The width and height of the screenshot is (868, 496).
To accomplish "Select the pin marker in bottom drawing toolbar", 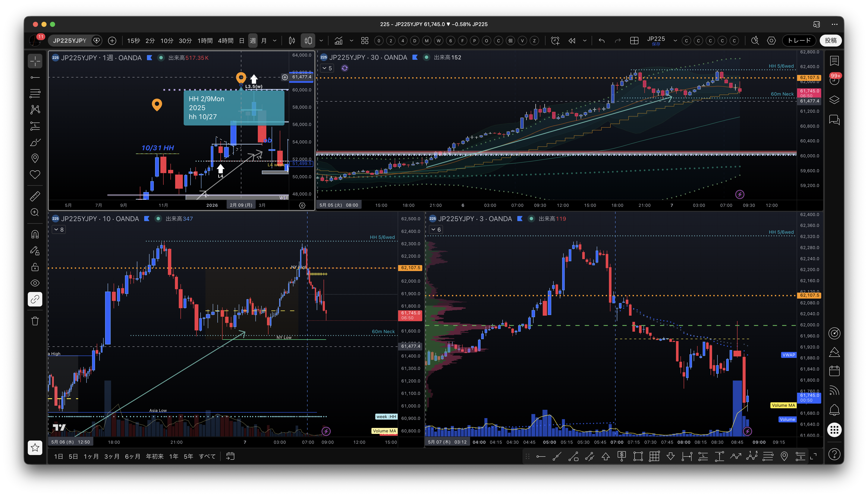I will coord(784,456).
